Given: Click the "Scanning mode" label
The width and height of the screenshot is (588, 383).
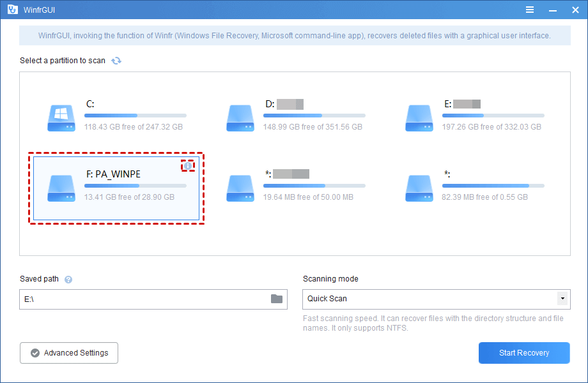Looking at the screenshot, I should point(330,279).
